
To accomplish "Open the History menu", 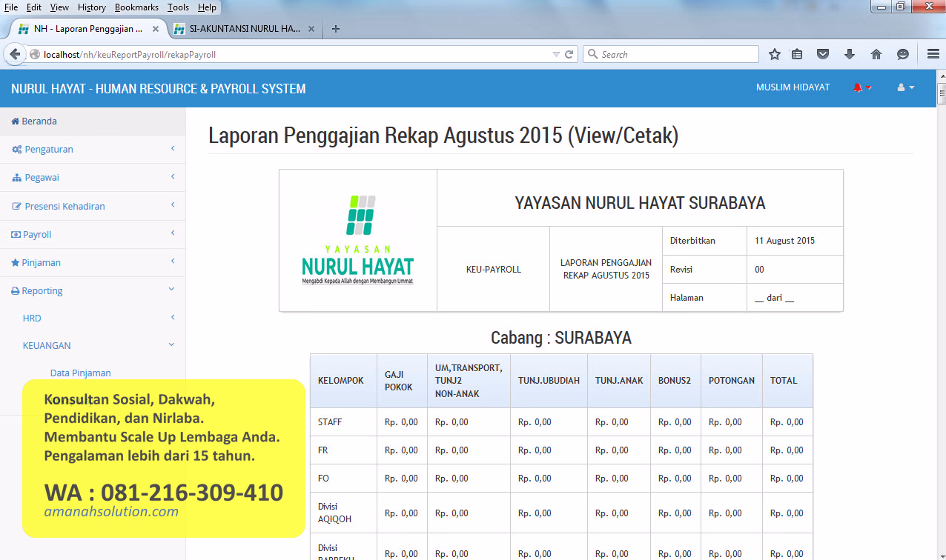I will pyautogui.click(x=92, y=7).
